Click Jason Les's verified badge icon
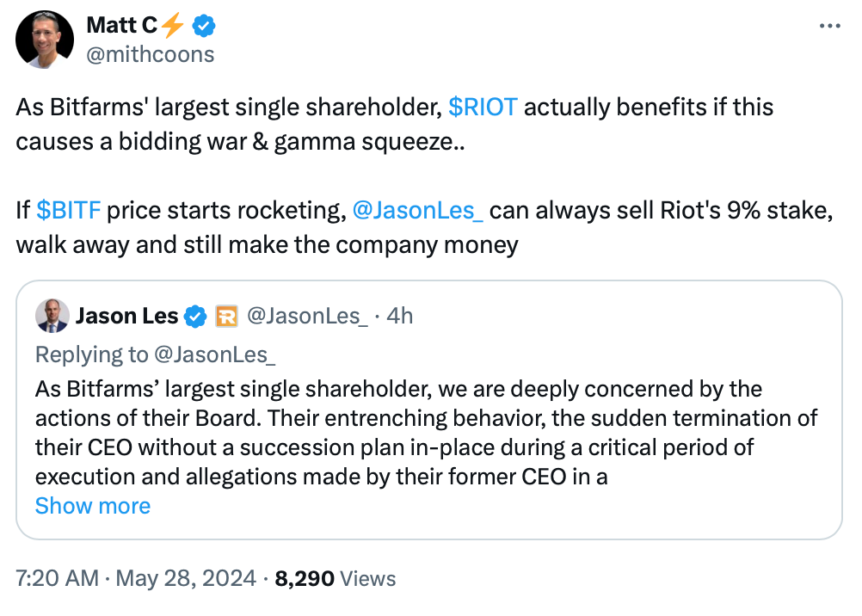862x616 pixels. (197, 317)
